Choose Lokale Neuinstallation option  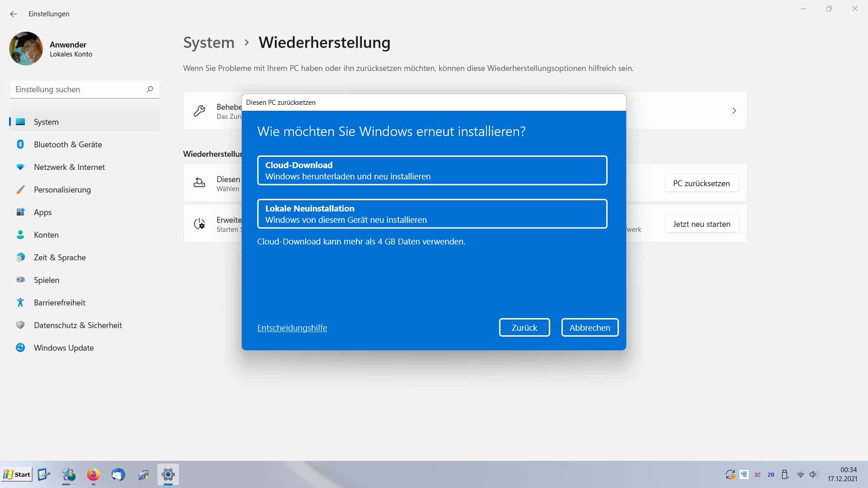[432, 214]
